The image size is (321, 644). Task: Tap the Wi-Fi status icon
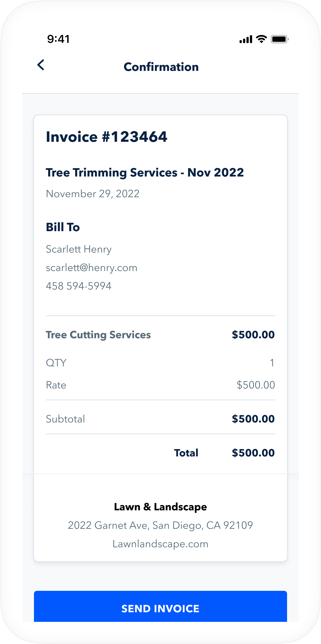coord(262,39)
